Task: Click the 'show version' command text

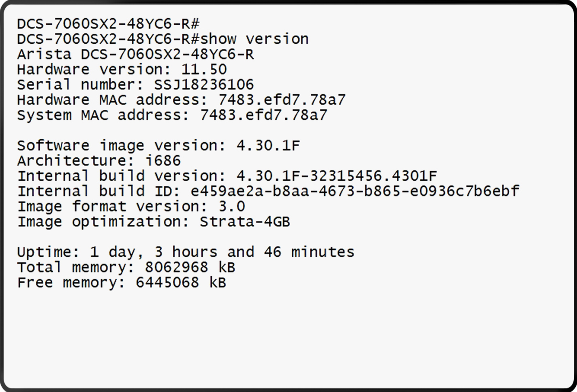Action: (254, 39)
